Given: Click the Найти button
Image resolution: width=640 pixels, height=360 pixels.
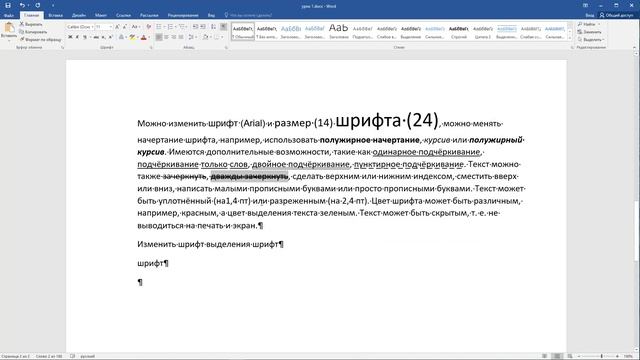Looking at the screenshot, I should pyautogui.click(x=589, y=24).
